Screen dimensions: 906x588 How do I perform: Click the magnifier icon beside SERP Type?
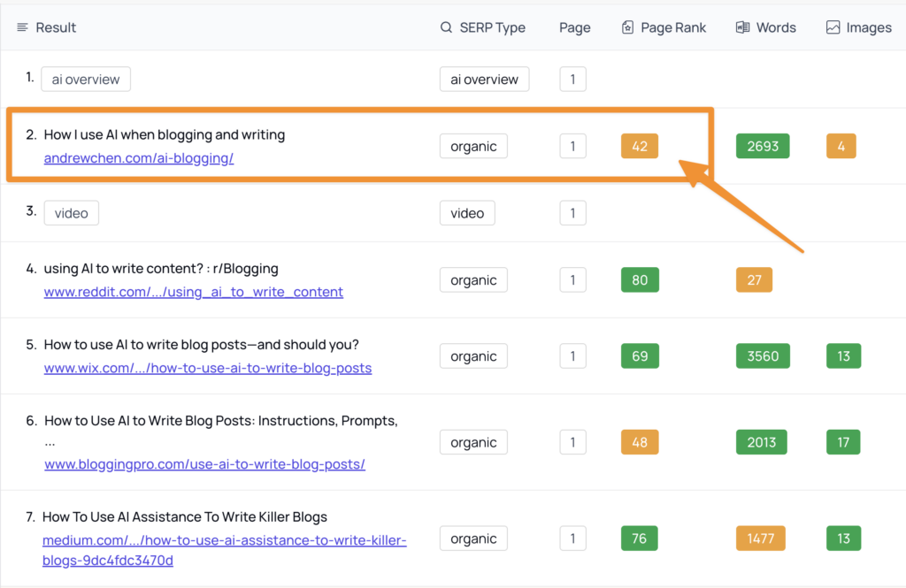click(447, 27)
